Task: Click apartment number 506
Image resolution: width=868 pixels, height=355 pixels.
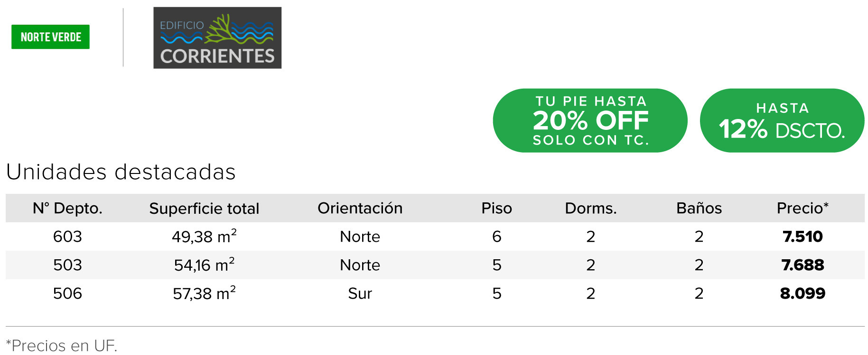Action: click(67, 293)
